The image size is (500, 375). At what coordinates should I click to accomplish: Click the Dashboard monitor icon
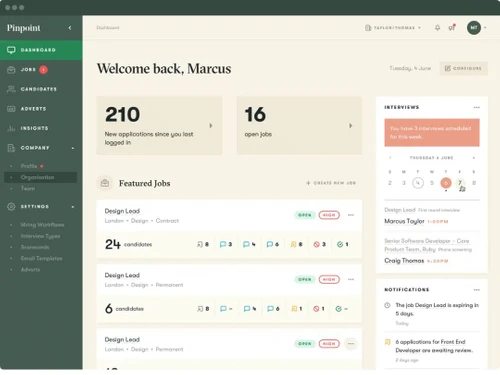[11, 50]
